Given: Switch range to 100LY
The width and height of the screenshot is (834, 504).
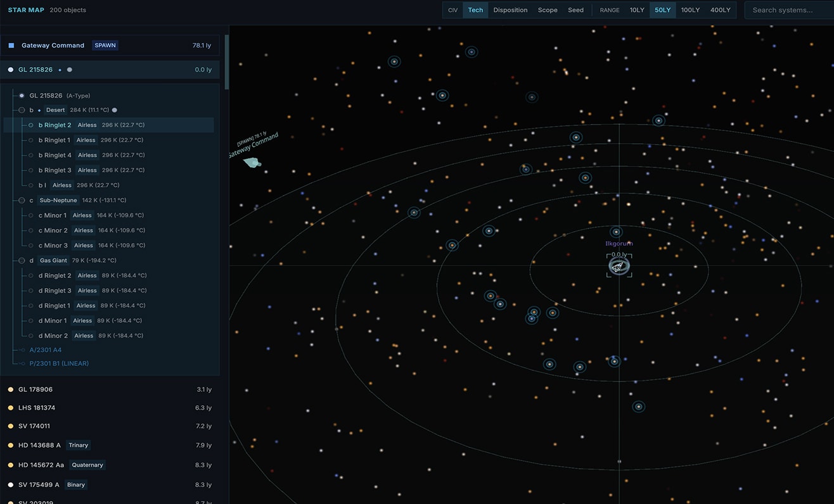Looking at the screenshot, I should [x=690, y=10].
